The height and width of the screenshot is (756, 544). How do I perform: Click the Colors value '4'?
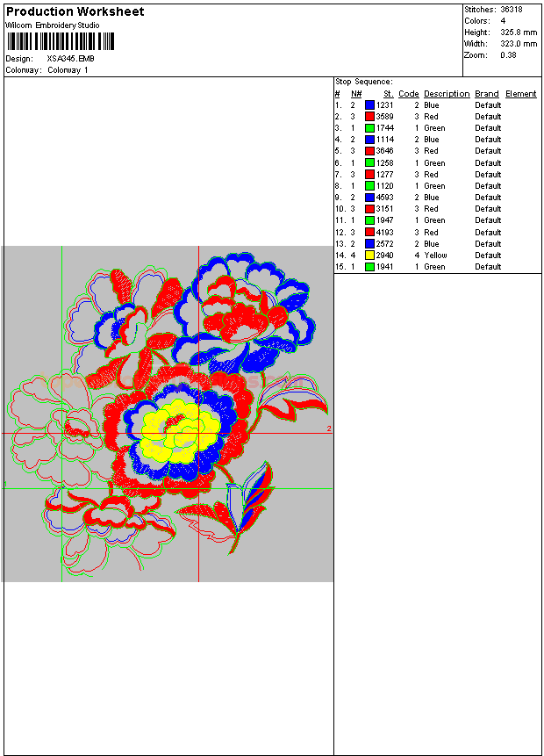(x=503, y=21)
